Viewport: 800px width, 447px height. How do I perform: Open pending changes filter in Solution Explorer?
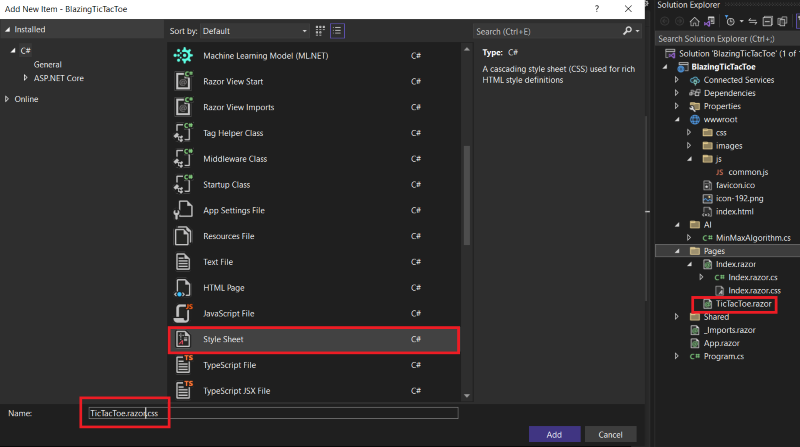[x=733, y=21]
